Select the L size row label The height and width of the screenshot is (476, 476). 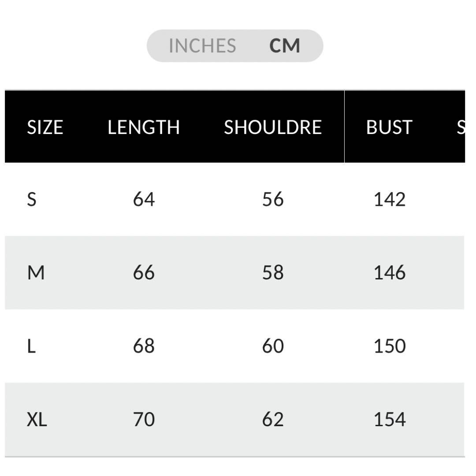pos(31,346)
